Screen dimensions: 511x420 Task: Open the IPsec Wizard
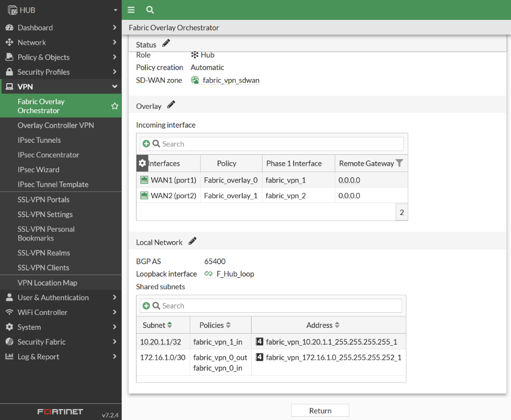point(38,169)
